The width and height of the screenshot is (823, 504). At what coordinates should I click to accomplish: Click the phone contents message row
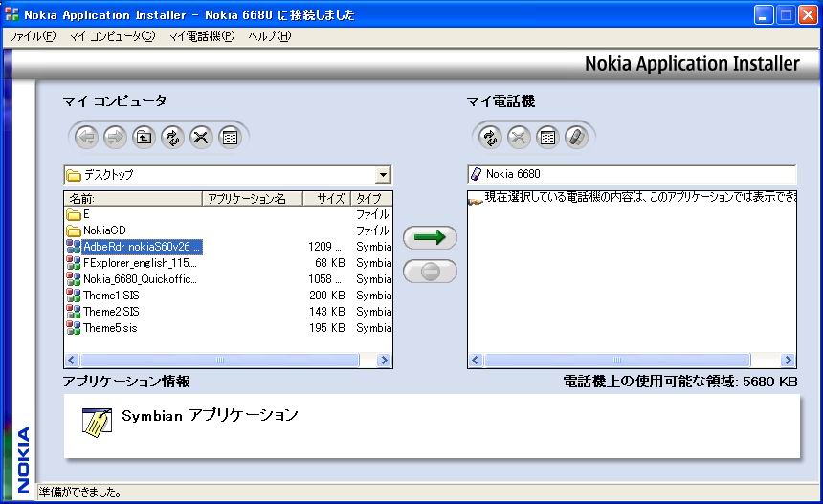tap(632, 198)
